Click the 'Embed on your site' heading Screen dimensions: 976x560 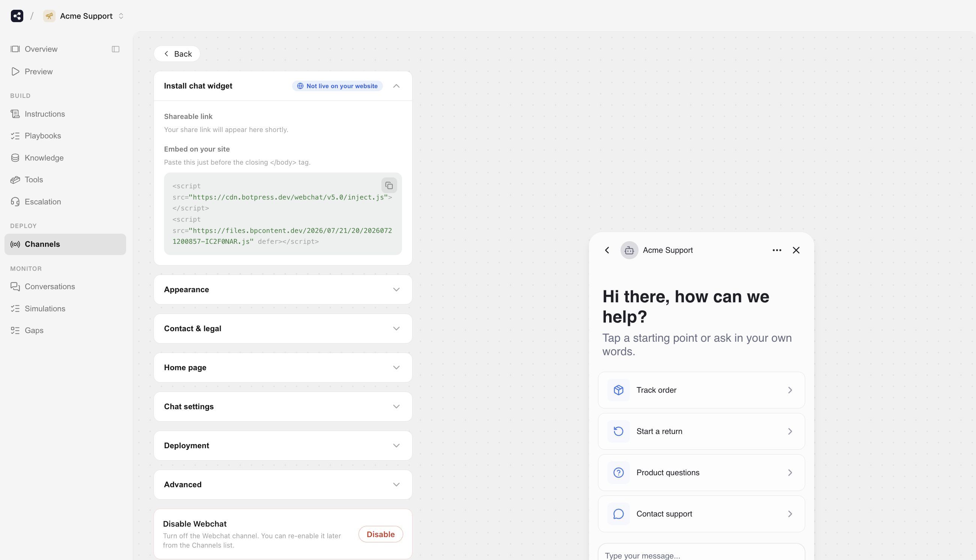click(197, 149)
